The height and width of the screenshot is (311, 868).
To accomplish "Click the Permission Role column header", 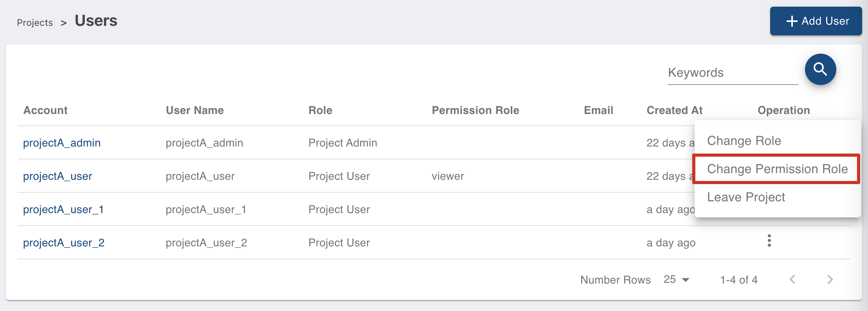I will [475, 110].
